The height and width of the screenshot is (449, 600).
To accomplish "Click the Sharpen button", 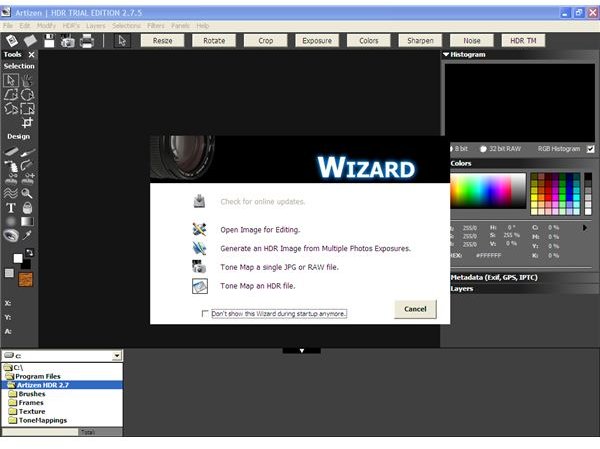I will [x=420, y=41].
